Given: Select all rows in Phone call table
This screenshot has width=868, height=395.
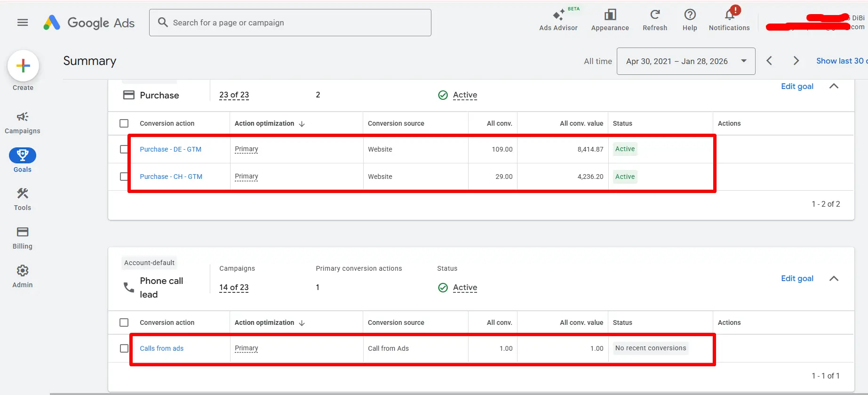Looking at the screenshot, I should pos(124,322).
